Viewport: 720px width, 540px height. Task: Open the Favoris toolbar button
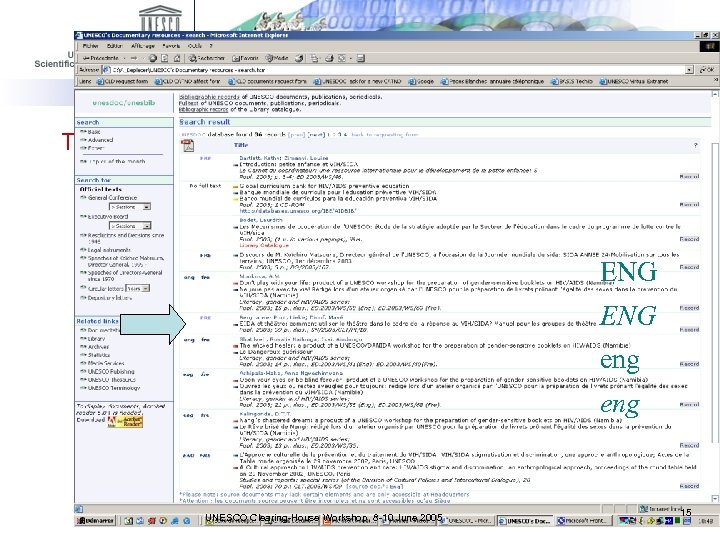click(245, 58)
